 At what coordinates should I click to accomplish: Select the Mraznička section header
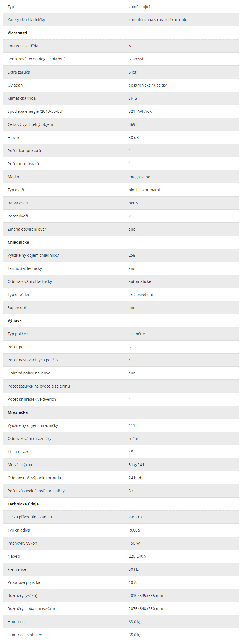coord(18,412)
